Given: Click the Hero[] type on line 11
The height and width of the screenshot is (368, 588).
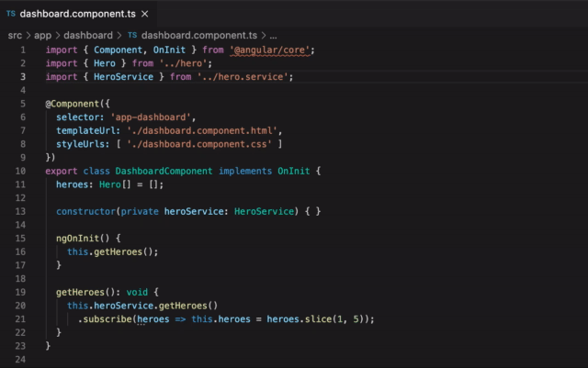Looking at the screenshot, I should coord(115,184).
